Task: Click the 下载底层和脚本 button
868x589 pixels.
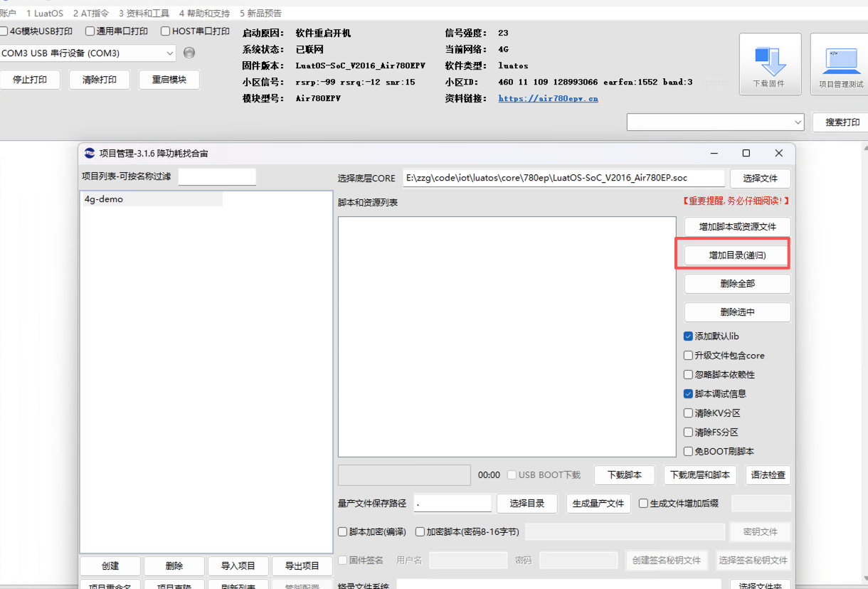Action: click(700, 475)
